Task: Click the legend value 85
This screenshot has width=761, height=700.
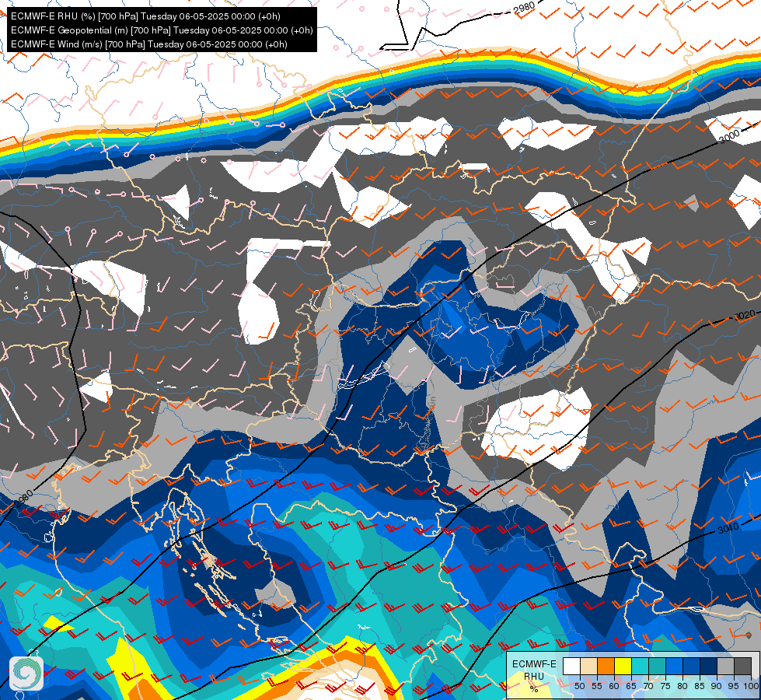Action: (700, 686)
